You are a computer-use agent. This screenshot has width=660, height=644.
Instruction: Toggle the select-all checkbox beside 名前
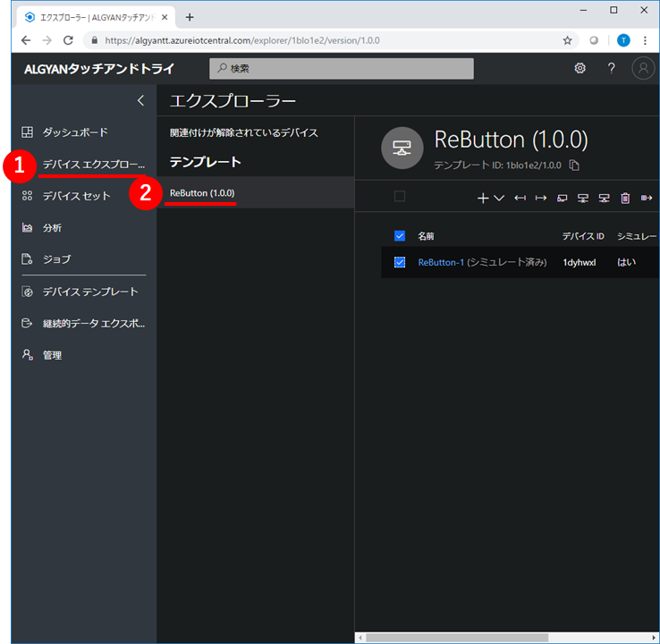400,236
